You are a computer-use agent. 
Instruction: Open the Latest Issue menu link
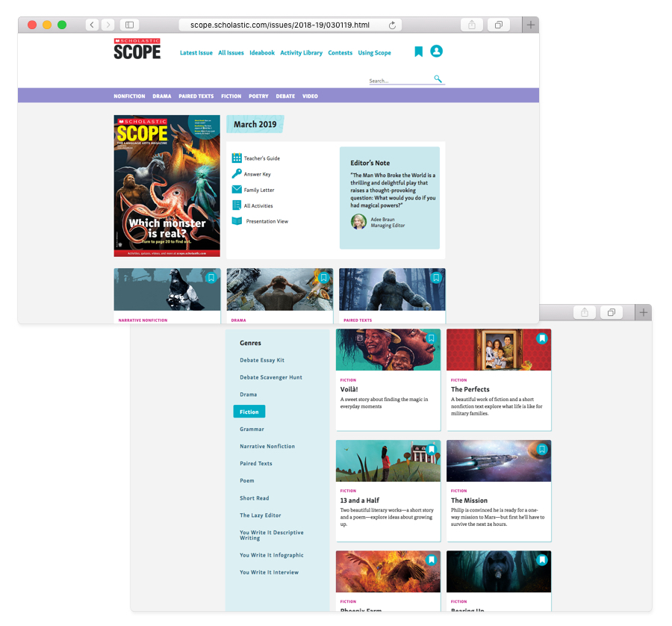pos(196,53)
